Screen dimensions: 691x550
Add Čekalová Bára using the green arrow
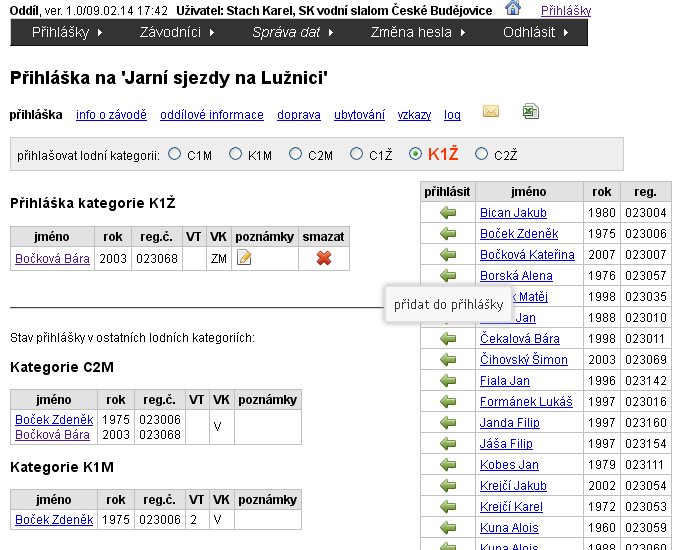pos(448,339)
